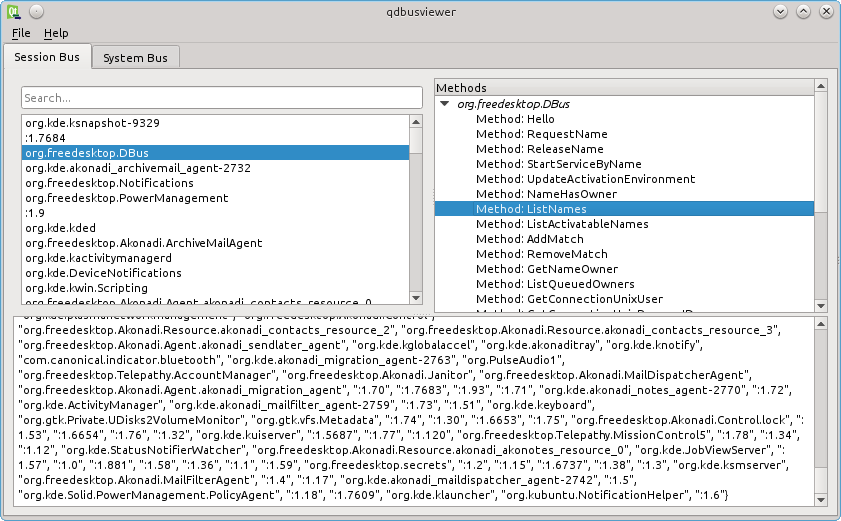Select the Session Bus tab
This screenshot has height=521, width=841.
[x=48, y=57]
